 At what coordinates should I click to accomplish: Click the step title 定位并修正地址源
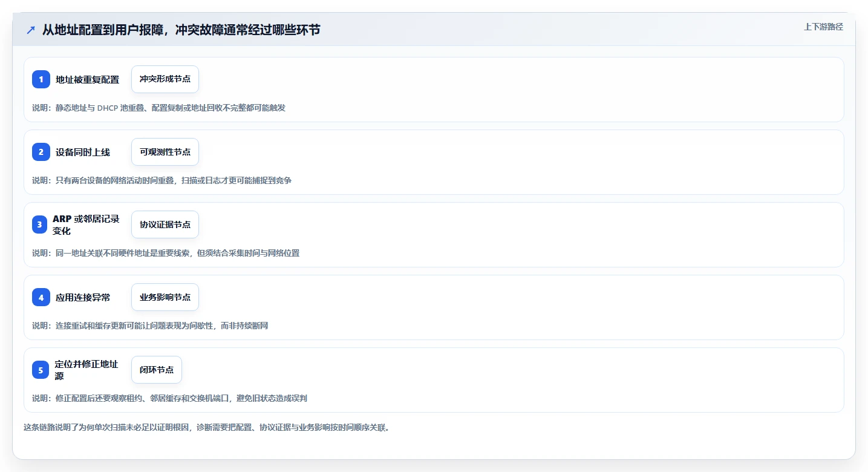[86, 370]
